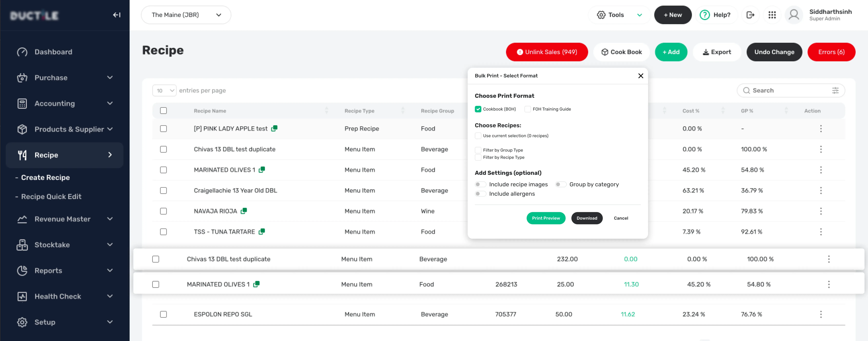Open search filter sliders icon
This screenshot has width=868, height=341.
coord(835,91)
